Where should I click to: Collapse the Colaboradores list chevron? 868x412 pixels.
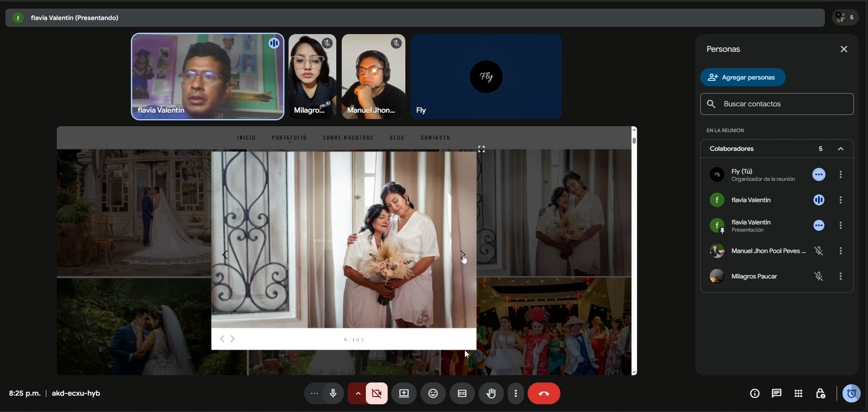click(x=841, y=149)
